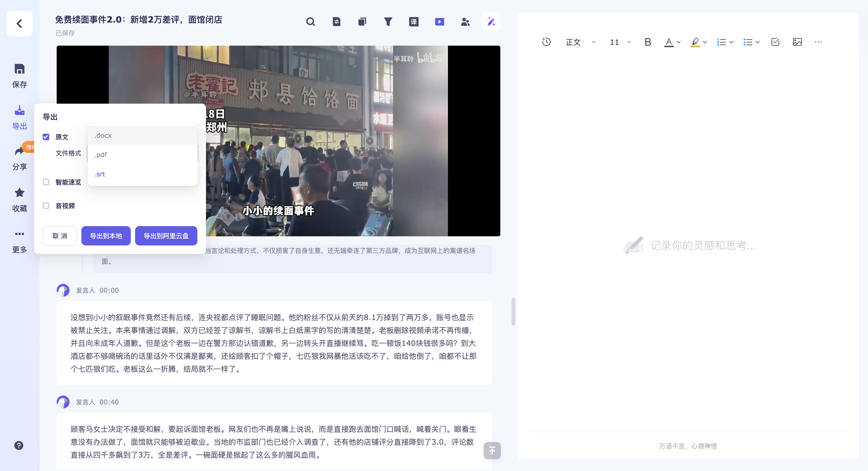Open the help question mark icon

pos(19,445)
